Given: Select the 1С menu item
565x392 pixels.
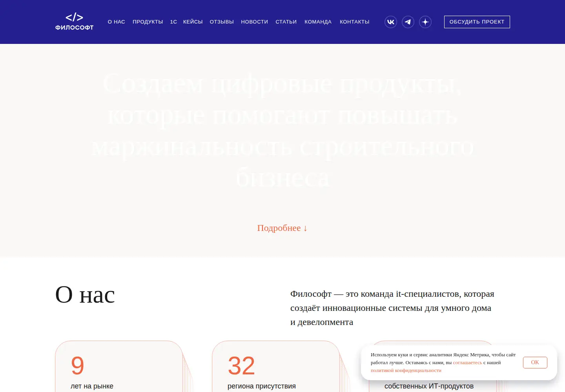Looking at the screenshot, I should click(x=173, y=22).
